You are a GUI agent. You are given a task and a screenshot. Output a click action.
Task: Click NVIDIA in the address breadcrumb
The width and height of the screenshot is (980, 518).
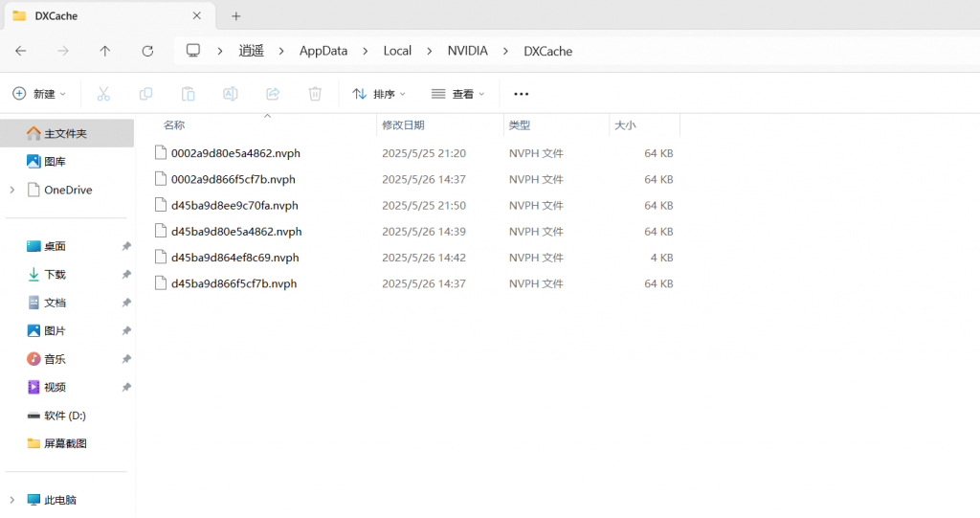pos(467,51)
